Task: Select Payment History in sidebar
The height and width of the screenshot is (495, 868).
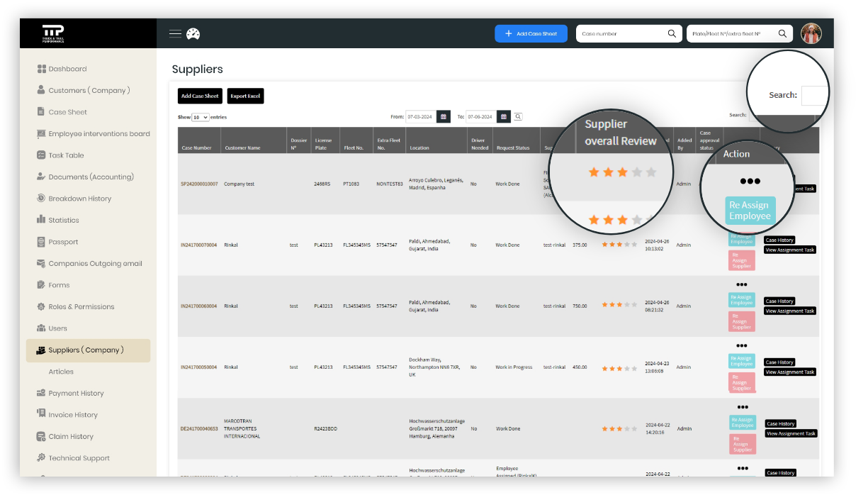Action: click(x=76, y=393)
